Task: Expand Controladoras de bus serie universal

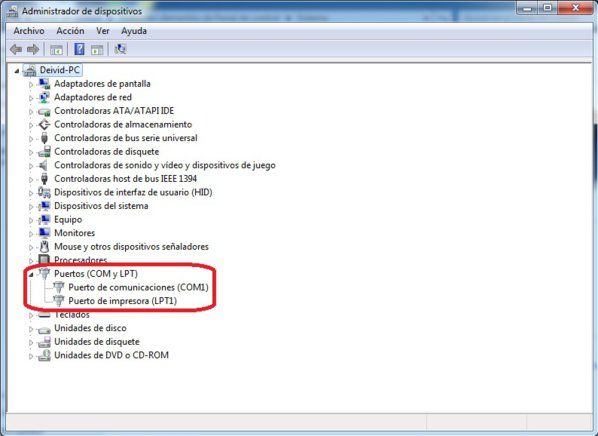Action: pyautogui.click(x=31, y=139)
